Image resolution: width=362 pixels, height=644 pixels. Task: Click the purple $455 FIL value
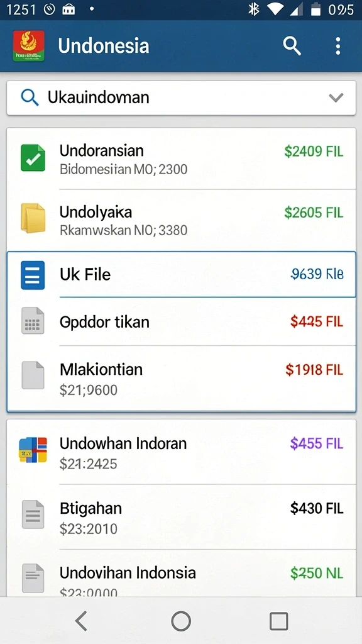[x=317, y=443]
